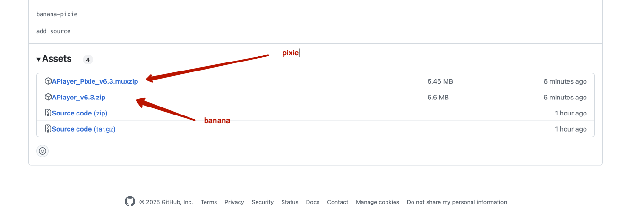The width and height of the screenshot is (644, 213).
Task: Download APlayer_Pixie_v6.3.muxzip asset
Action: point(95,81)
